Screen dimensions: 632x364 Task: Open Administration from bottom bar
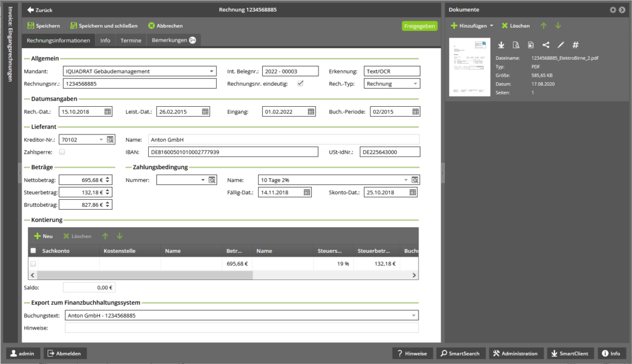pyautogui.click(x=516, y=354)
